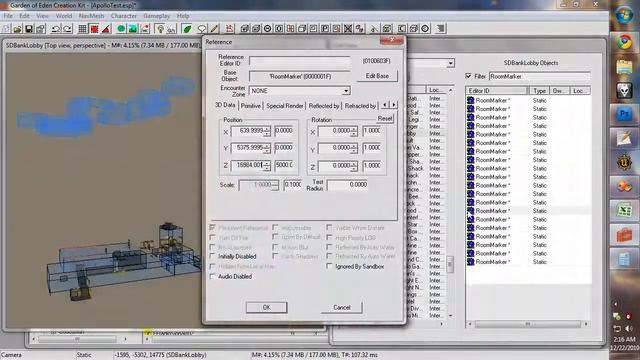Click the rotation Reset button
The width and height of the screenshot is (640, 360).
(384, 118)
